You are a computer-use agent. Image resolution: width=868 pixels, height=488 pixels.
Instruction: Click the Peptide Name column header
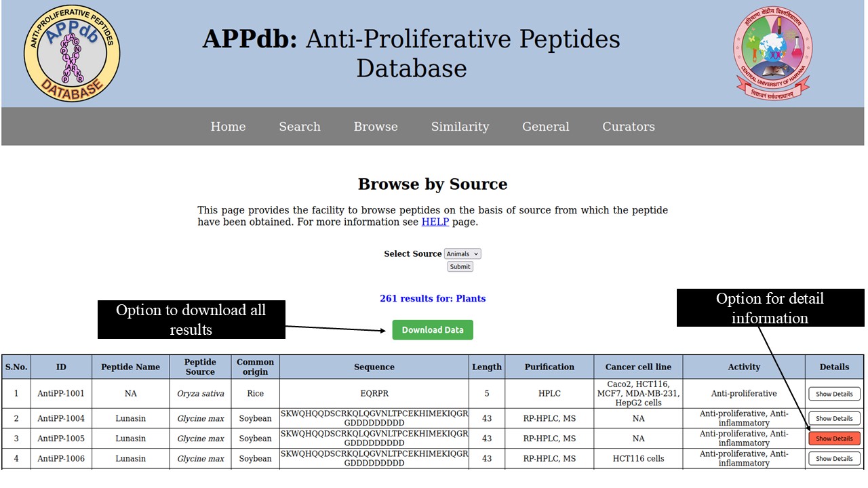(131, 367)
